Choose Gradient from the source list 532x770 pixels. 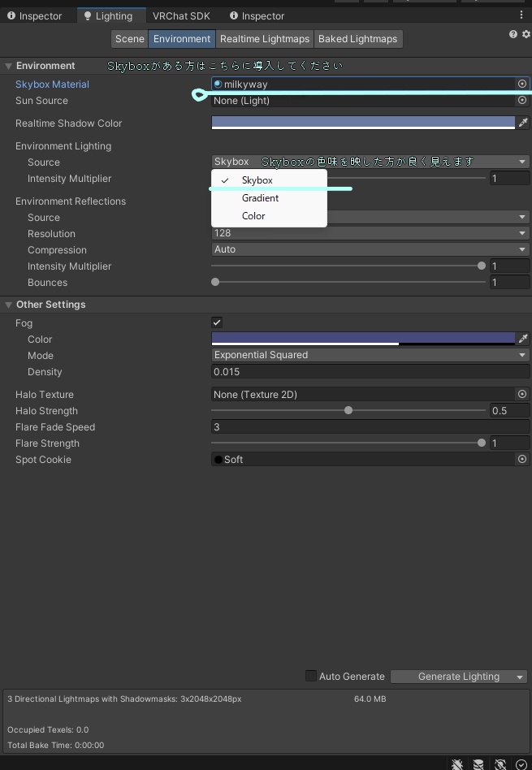(x=260, y=198)
